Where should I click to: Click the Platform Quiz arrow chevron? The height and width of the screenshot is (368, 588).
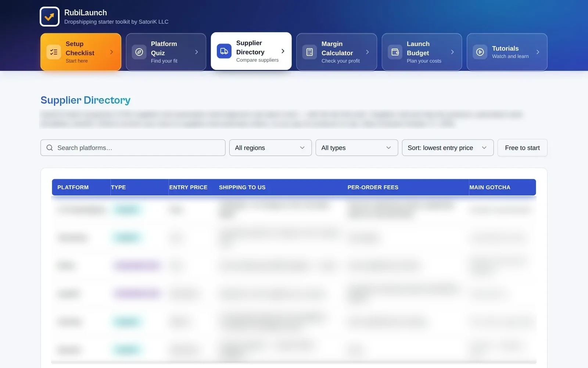coord(197,52)
